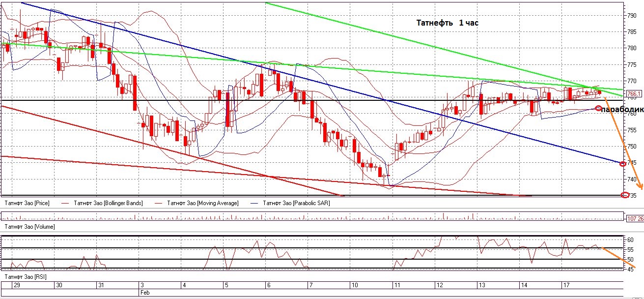Click the 740 price axis label
644x299 pixels.
coord(632,179)
